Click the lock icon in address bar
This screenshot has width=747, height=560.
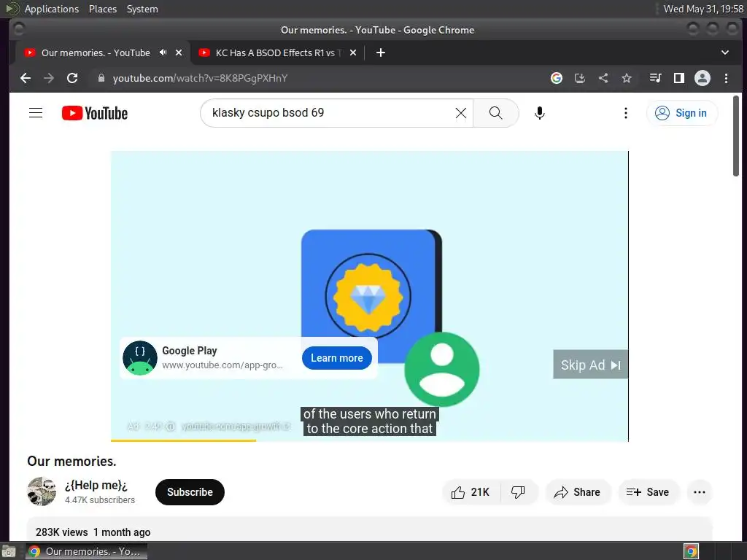point(101,78)
